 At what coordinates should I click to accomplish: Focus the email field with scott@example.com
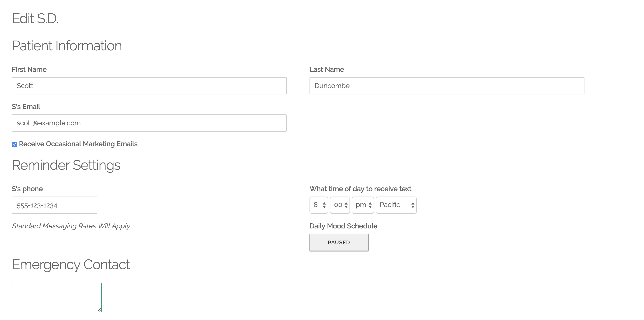(149, 123)
